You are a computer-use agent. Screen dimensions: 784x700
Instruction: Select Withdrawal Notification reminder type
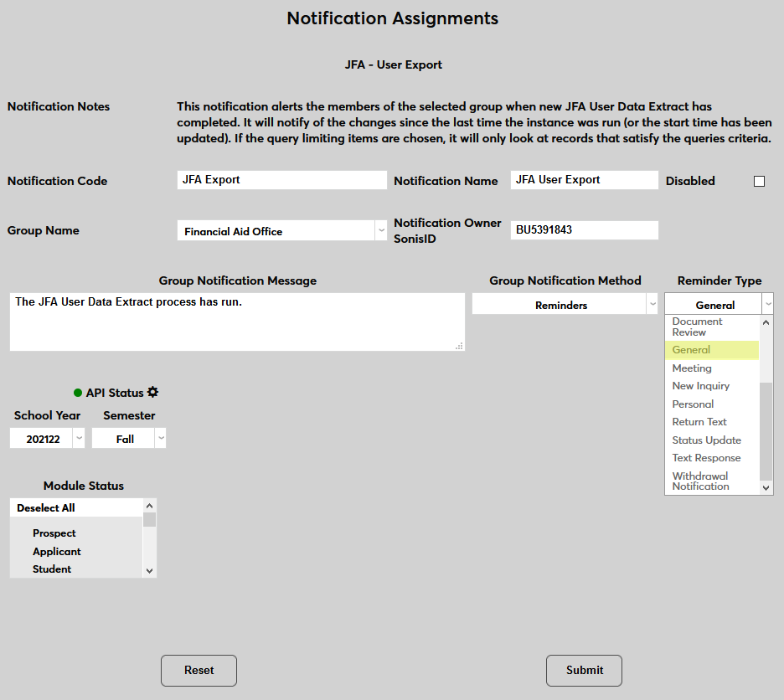pyautogui.click(x=700, y=481)
